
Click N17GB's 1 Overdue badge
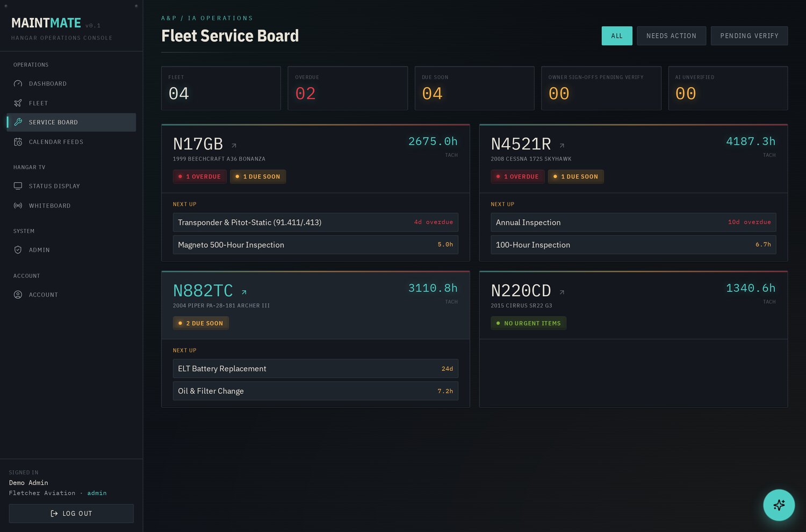click(x=199, y=176)
